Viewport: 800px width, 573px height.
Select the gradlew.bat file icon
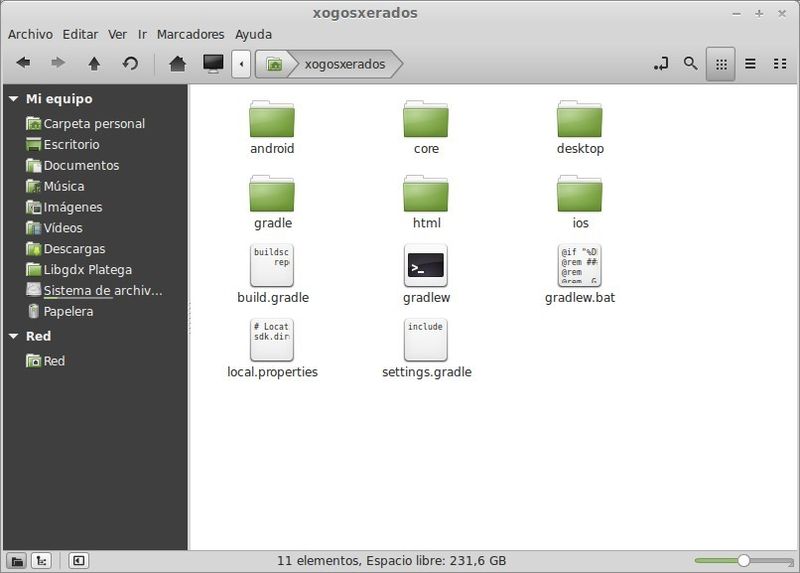click(x=580, y=265)
